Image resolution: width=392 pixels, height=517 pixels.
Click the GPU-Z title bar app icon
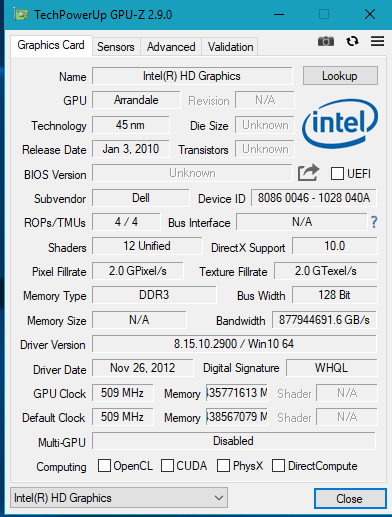[x=21, y=14]
